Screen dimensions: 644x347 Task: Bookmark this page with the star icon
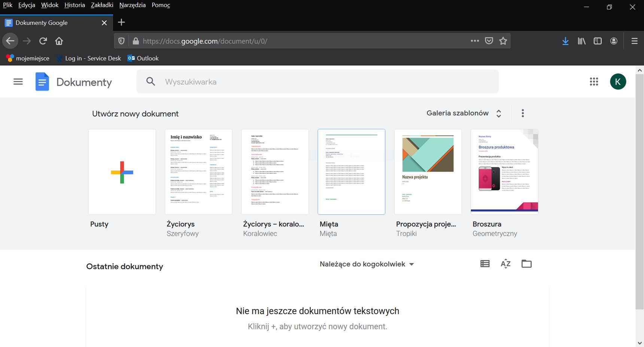pos(503,41)
